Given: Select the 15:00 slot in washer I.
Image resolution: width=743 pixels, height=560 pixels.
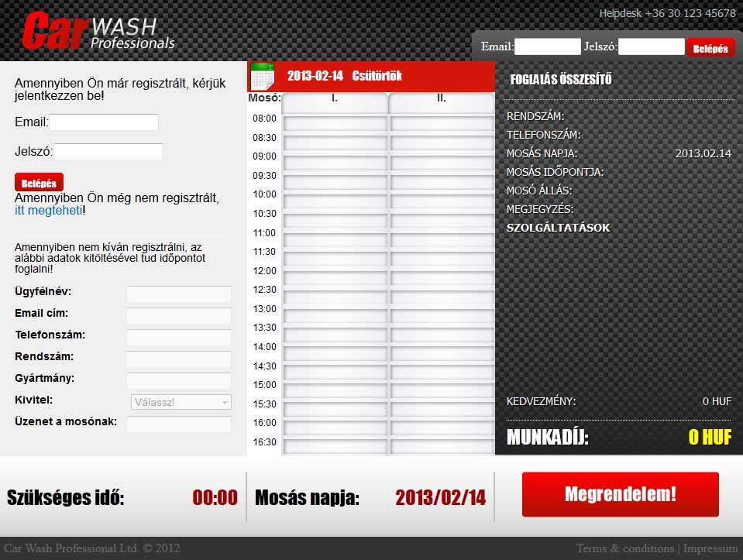Looking at the screenshot, I should pos(335,390).
